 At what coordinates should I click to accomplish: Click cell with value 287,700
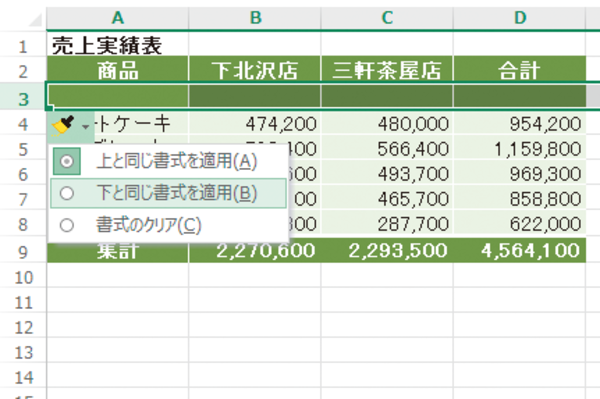(x=387, y=223)
